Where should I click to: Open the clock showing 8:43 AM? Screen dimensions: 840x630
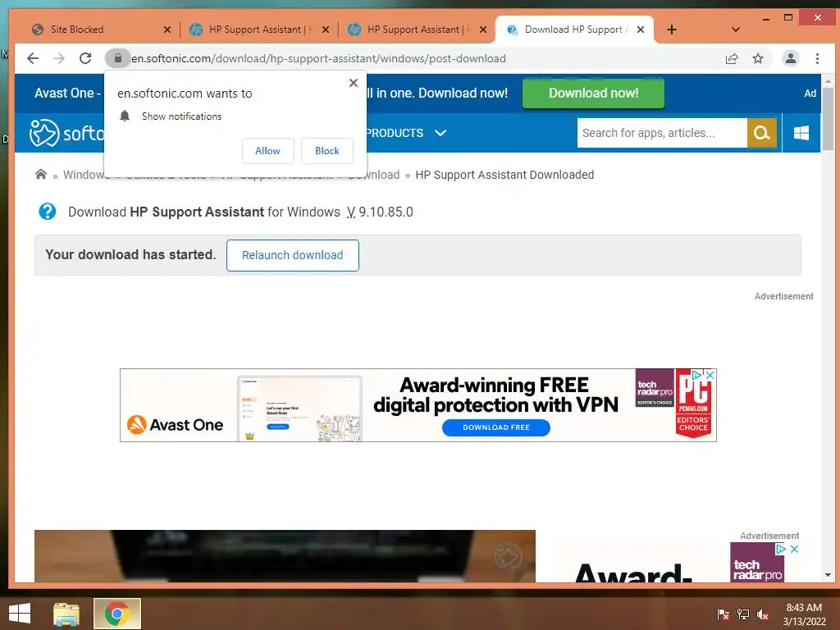(804, 614)
